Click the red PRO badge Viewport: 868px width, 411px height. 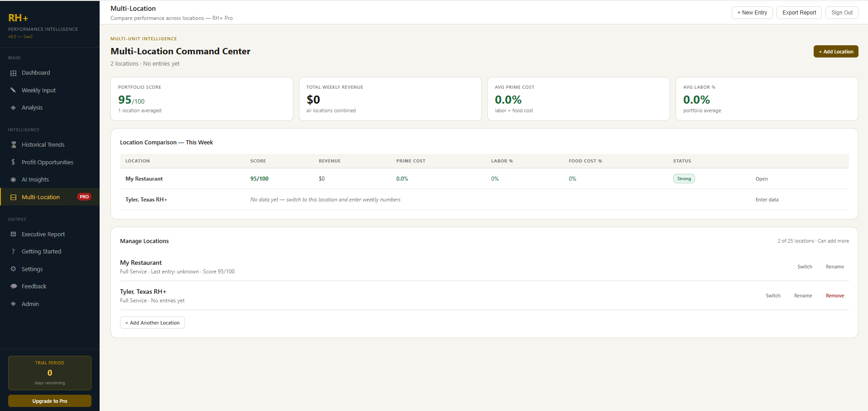[84, 197]
